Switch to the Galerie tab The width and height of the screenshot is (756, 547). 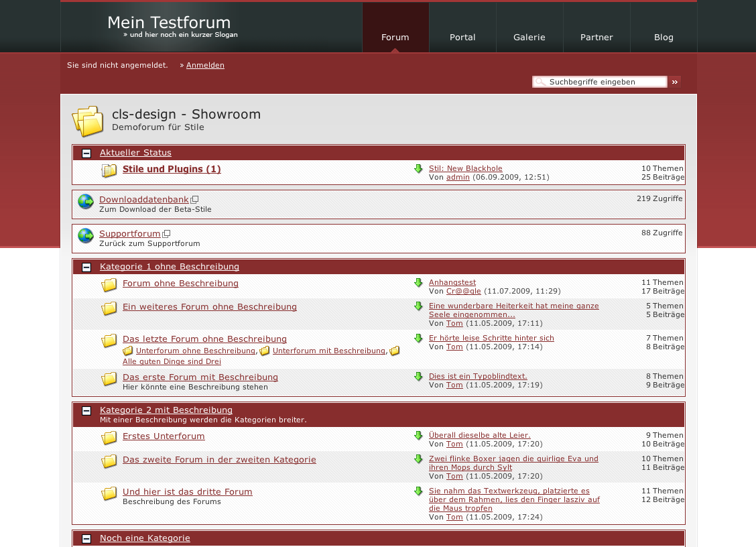529,38
